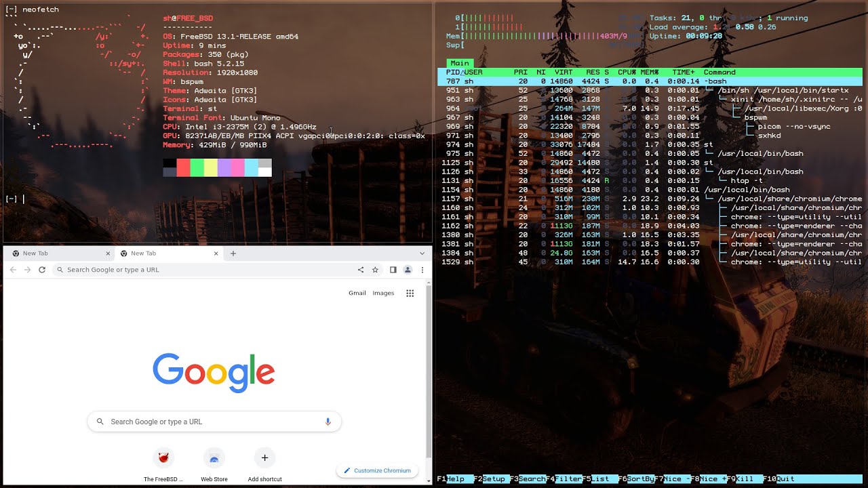
Task: Select the picom --no-vsync process row
Action: [650, 127]
